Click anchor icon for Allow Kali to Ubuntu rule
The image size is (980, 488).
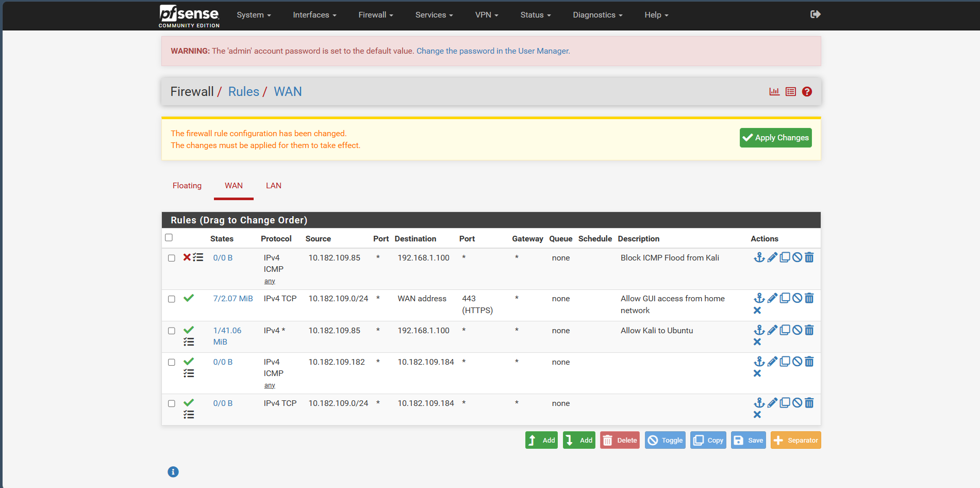(x=759, y=330)
